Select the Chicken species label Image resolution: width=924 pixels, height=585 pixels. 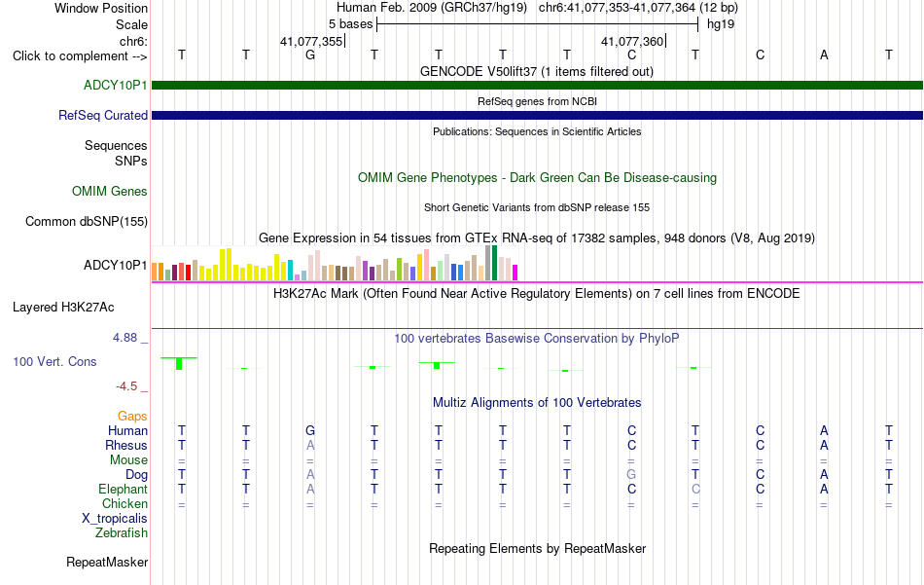[124, 503]
